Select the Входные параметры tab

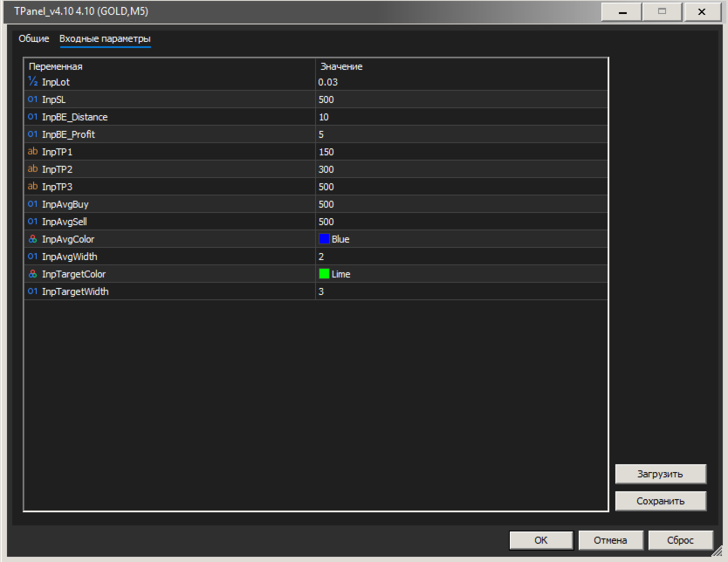click(105, 39)
